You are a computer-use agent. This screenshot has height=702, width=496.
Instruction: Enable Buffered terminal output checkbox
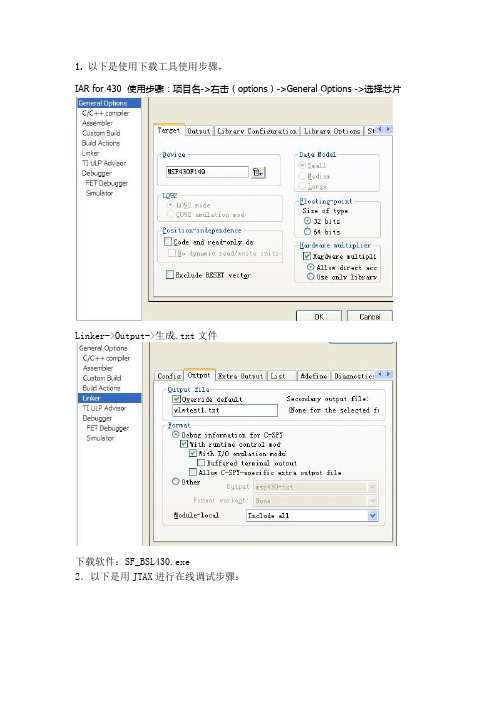(201, 462)
